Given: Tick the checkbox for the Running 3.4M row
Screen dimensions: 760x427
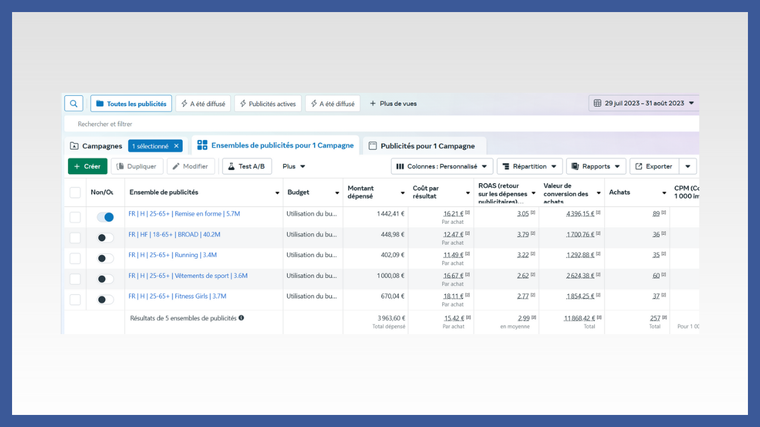Looking at the screenshot, I should click(75, 258).
